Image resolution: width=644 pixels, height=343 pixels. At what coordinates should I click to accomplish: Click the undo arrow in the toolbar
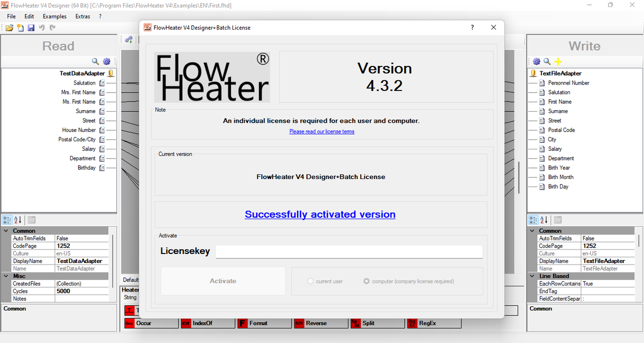[42, 28]
